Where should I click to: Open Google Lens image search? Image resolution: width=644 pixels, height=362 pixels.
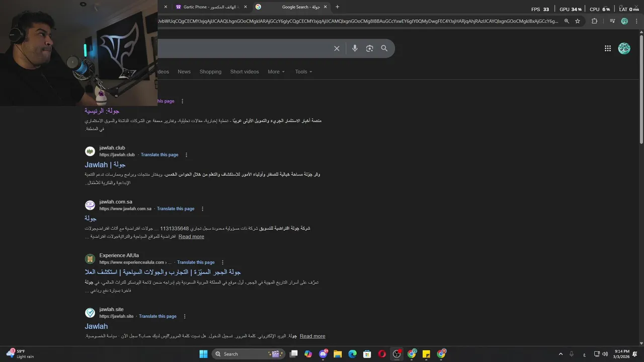(x=370, y=48)
